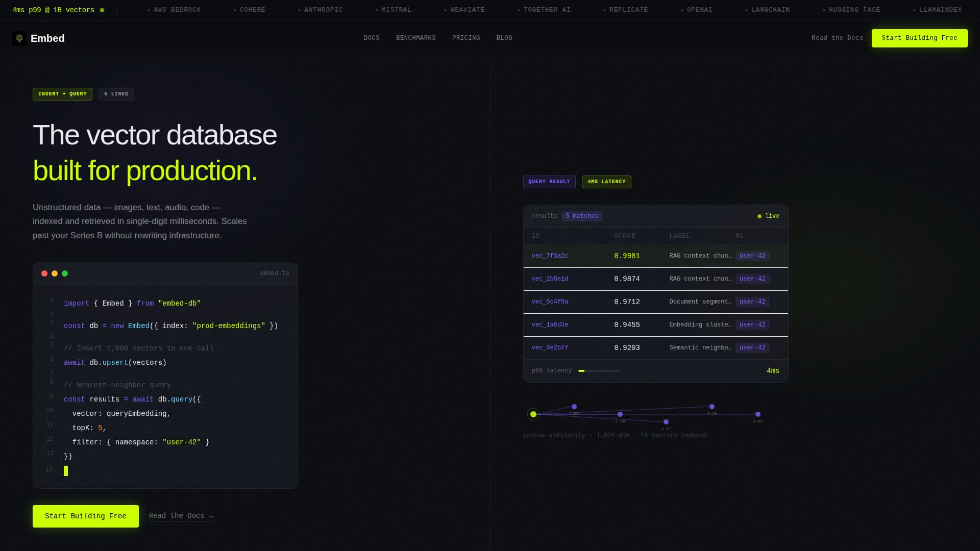Select the 5 LINES badge
The image size is (980, 551).
tap(116, 94)
